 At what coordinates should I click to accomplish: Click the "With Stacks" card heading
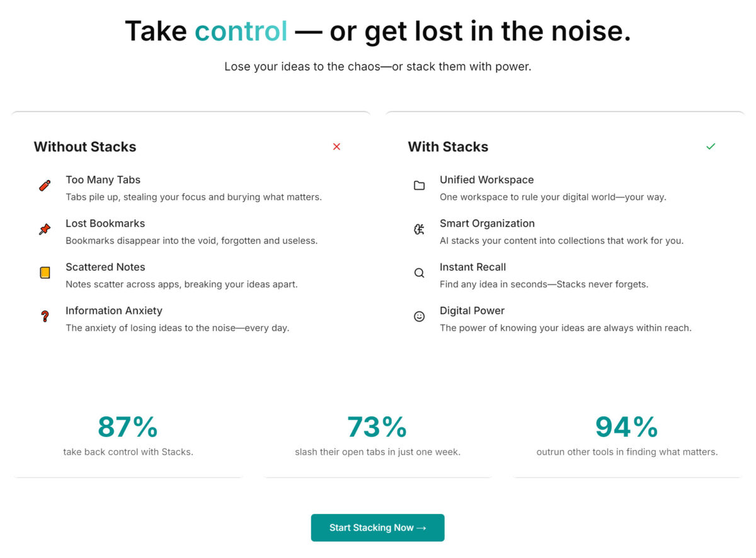(448, 147)
